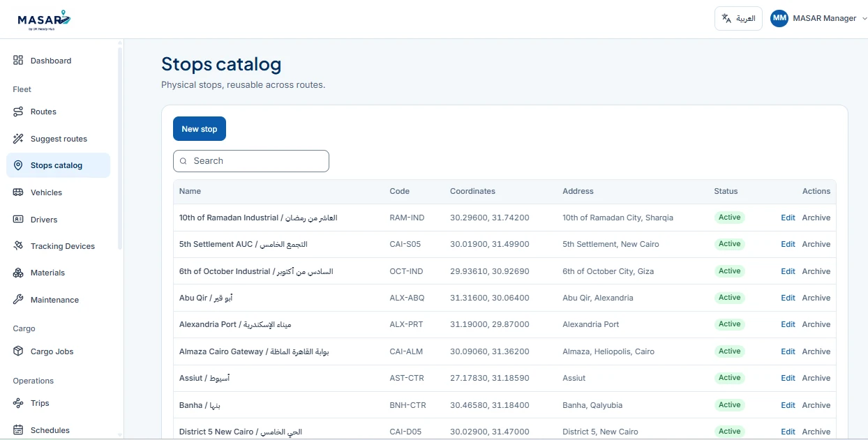Archive the Almaza Cairo Gateway stop
The width and height of the screenshot is (868, 440).
[816, 351]
